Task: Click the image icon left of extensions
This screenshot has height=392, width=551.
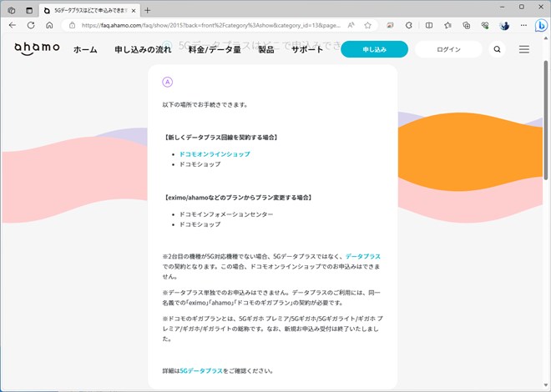Action: tap(390, 25)
